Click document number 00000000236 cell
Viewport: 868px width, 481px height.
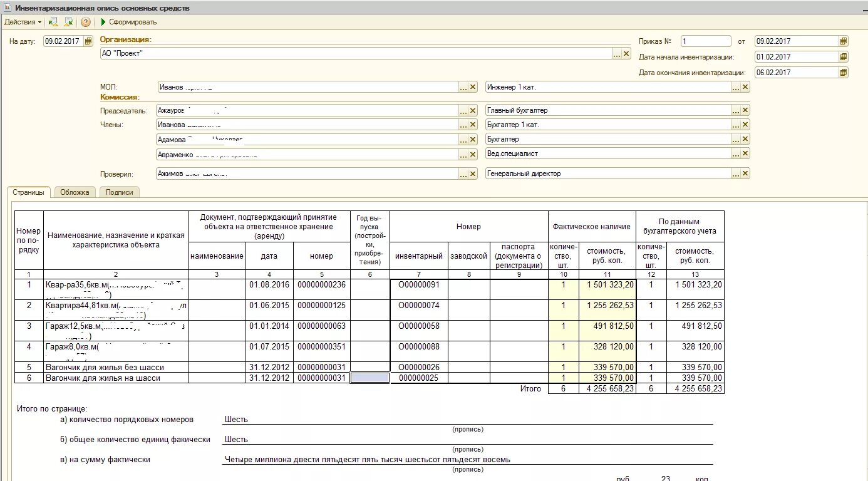pos(322,289)
